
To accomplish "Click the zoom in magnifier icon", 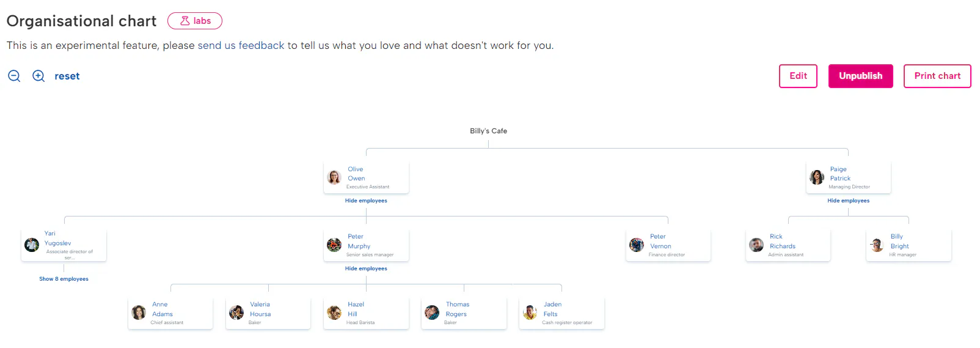I will coord(38,76).
